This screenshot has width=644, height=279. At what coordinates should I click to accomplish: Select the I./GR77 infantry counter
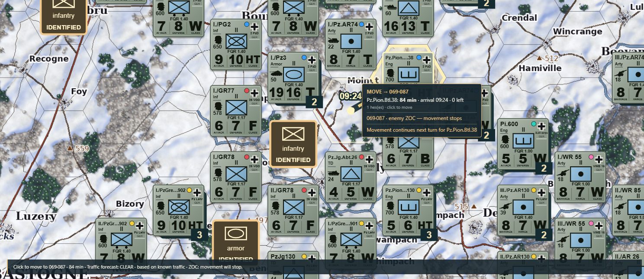click(236, 111)
